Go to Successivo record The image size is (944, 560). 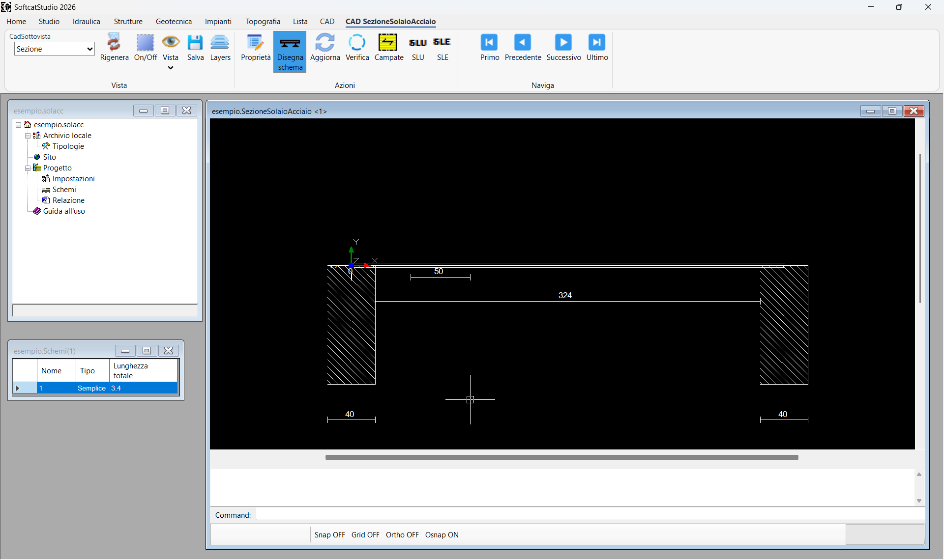563,48
